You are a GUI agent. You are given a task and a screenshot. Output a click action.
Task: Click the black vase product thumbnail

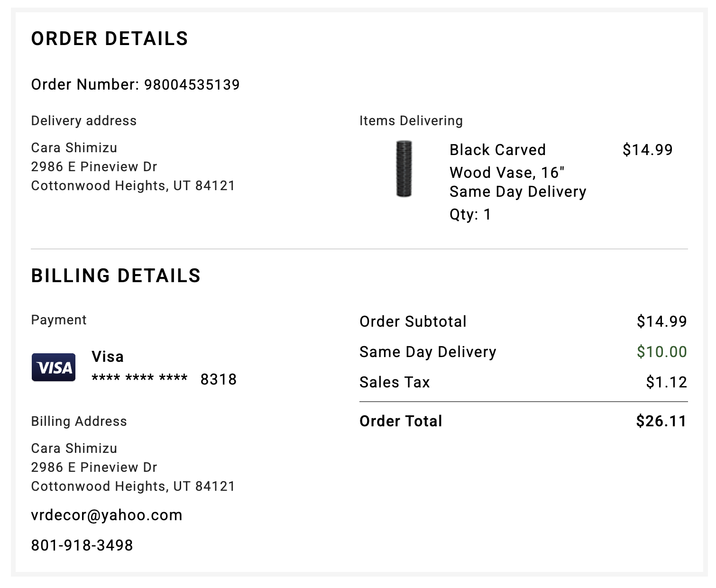click(x=404, y=169)
